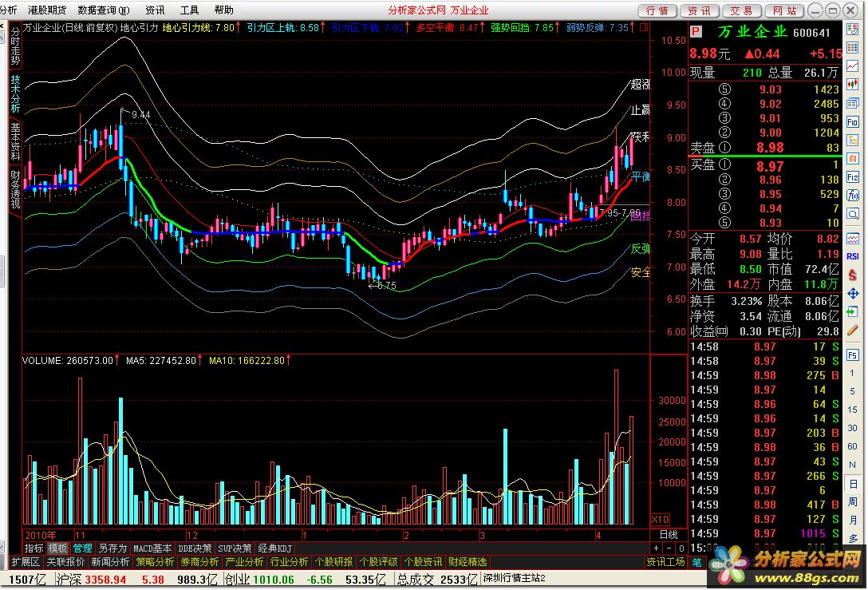Open the 帮助 menu
This screenshot has width=868, height=590.
[x=223, y=10]
